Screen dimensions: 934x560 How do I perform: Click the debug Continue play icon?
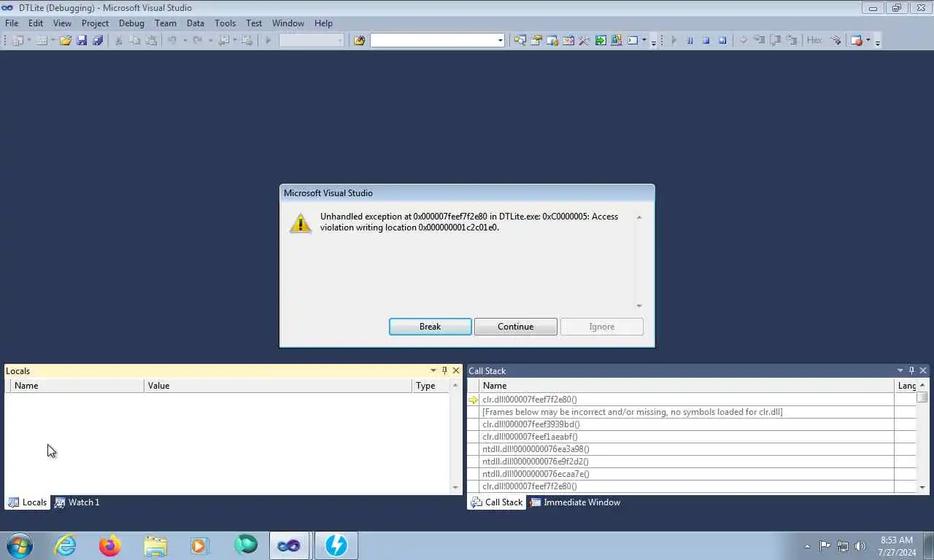pos(674,40)
